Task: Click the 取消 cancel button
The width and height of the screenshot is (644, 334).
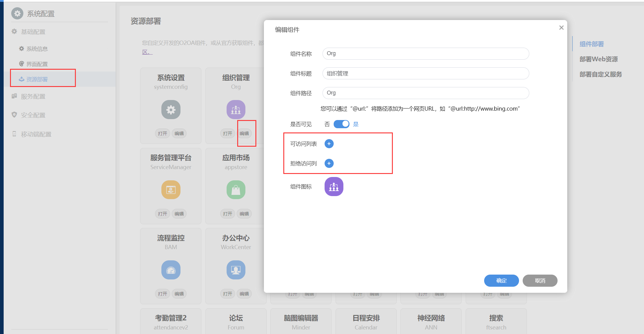Action: [540, 281]
